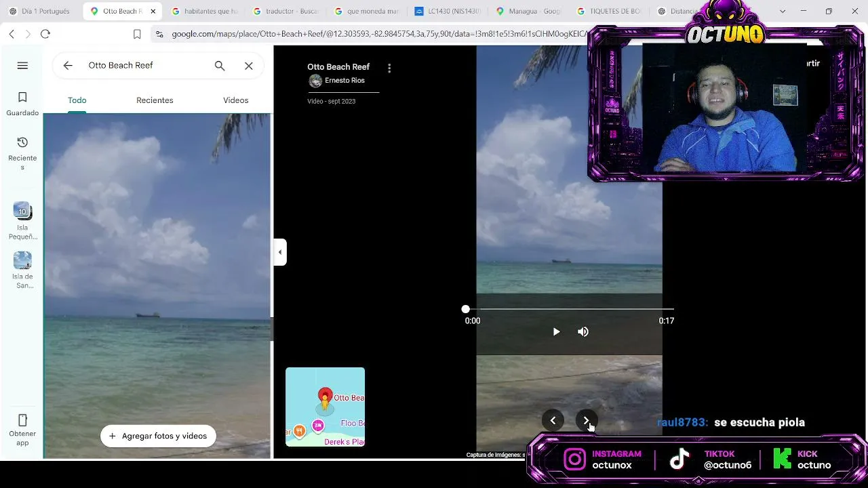Bookmark this page icon
The width and height of the screenshot is (868, 488).
point(137,34)
